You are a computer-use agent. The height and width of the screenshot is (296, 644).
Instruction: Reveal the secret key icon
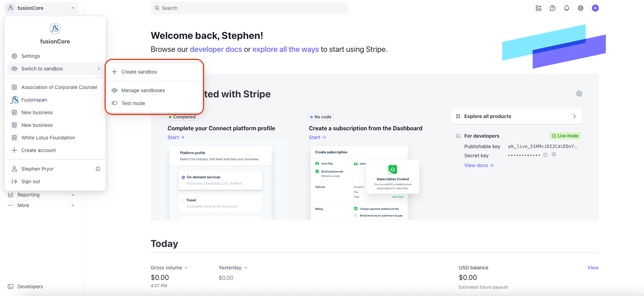pyautogui.click(x=545, y=155)
